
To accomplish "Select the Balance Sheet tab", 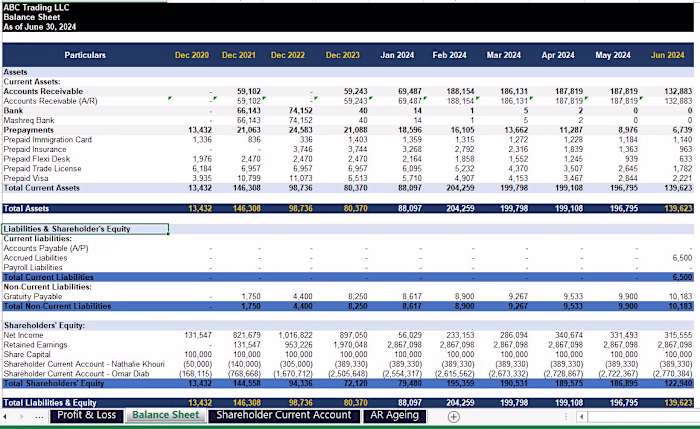I will click(x=166, y=416).
